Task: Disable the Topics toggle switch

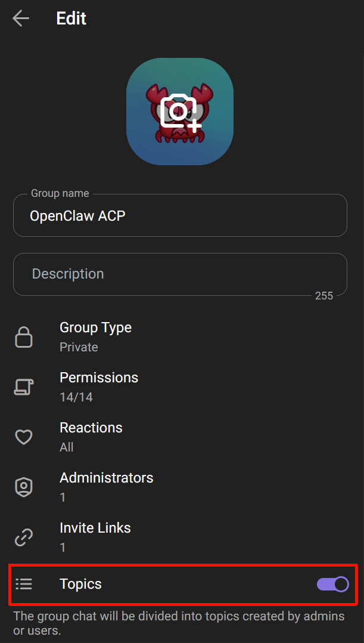Action: pyautogui.click(x=332, y=584)
